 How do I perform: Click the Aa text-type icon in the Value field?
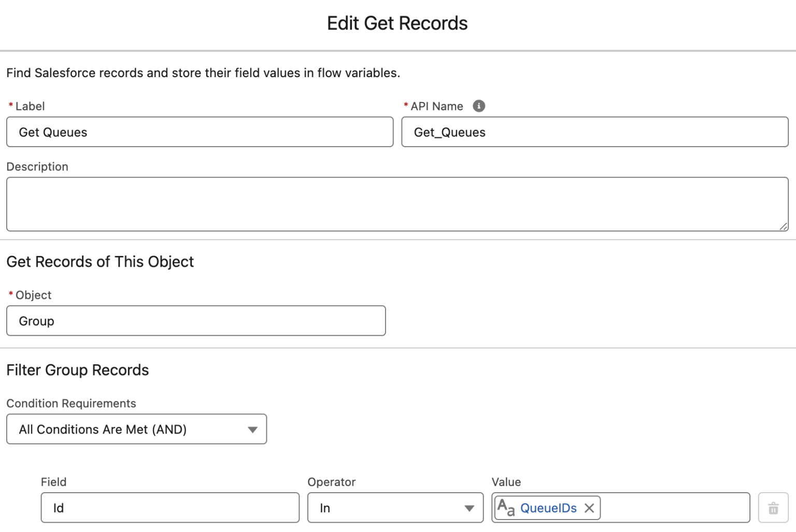pos(505,508)
